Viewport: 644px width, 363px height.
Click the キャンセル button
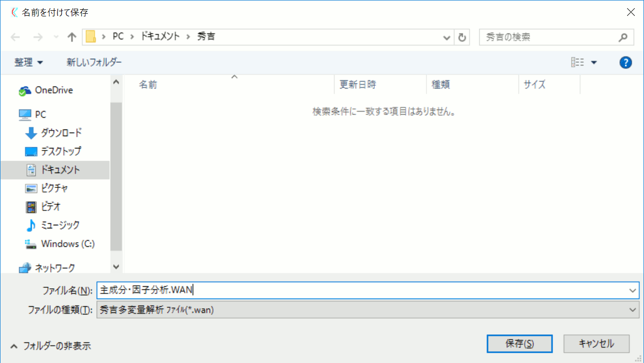(596, 344)
